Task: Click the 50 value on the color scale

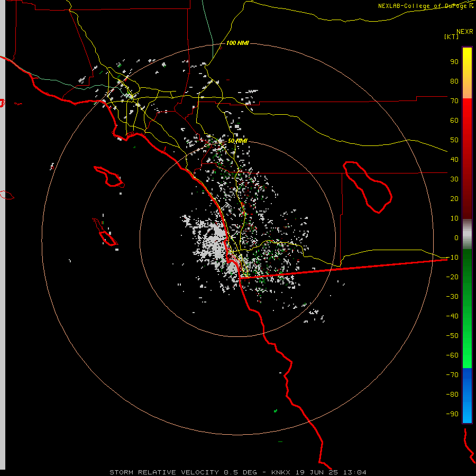Action: point(454,140)
